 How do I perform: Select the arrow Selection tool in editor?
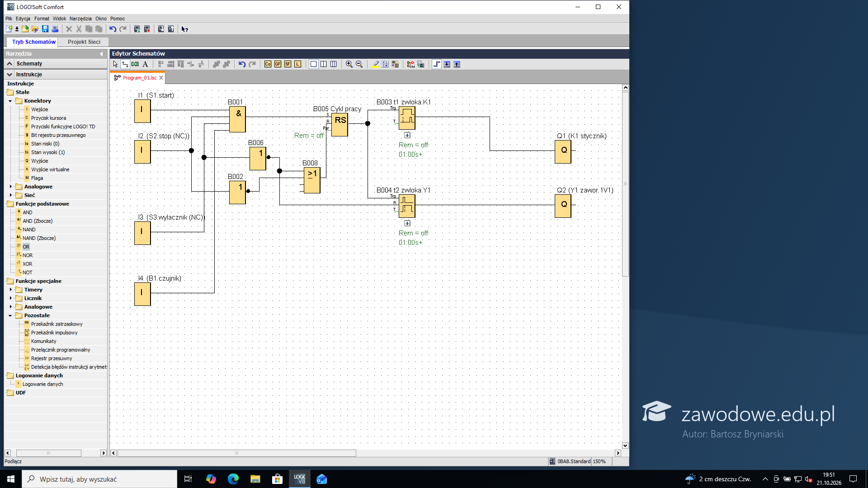coord(115,64)
